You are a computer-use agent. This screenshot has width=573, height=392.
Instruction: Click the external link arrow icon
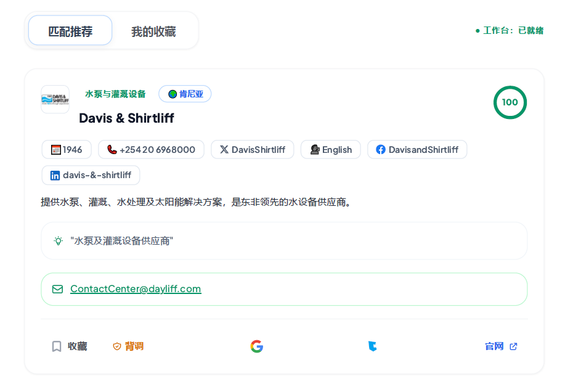click(513, 346)
